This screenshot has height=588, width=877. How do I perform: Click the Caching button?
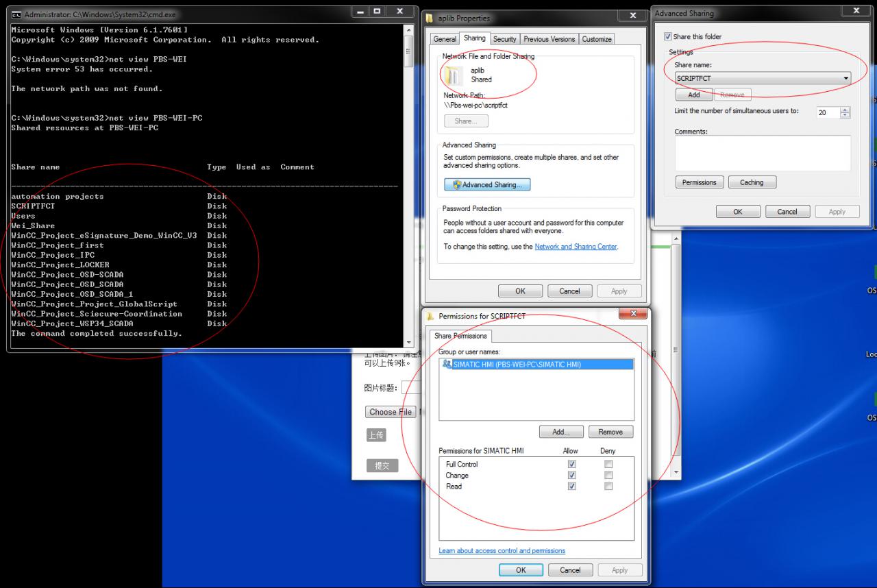click(x=752, y=182)
